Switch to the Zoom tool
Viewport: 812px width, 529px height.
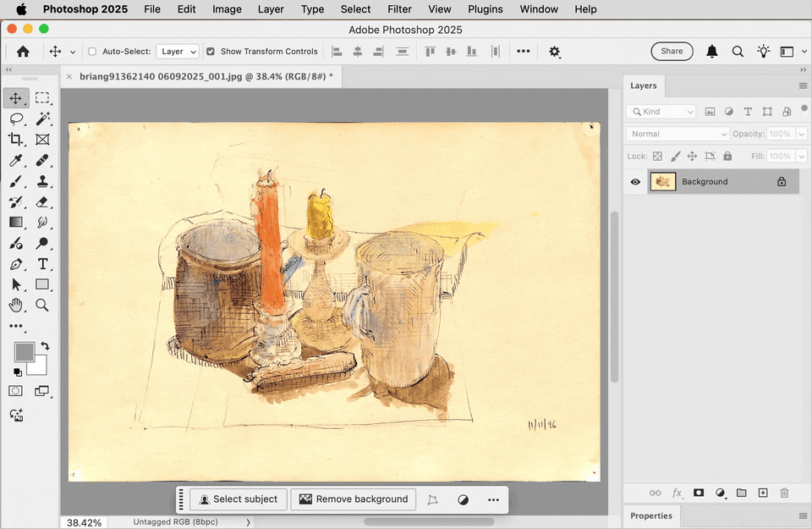[x=43, y=306]
